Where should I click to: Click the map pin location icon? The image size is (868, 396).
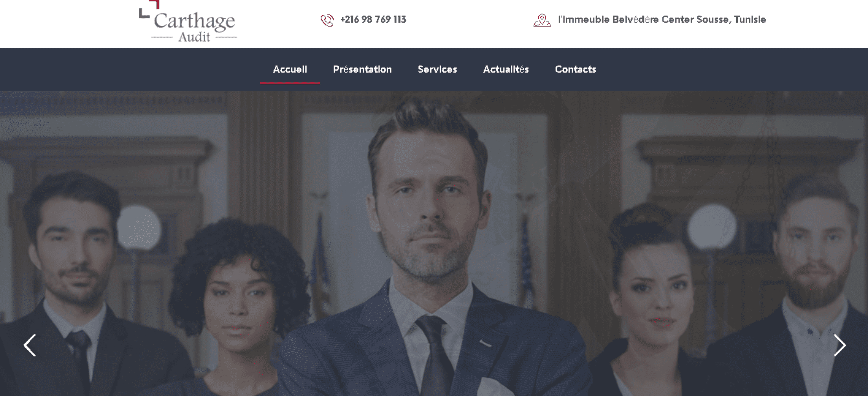[x=542, y=20]
